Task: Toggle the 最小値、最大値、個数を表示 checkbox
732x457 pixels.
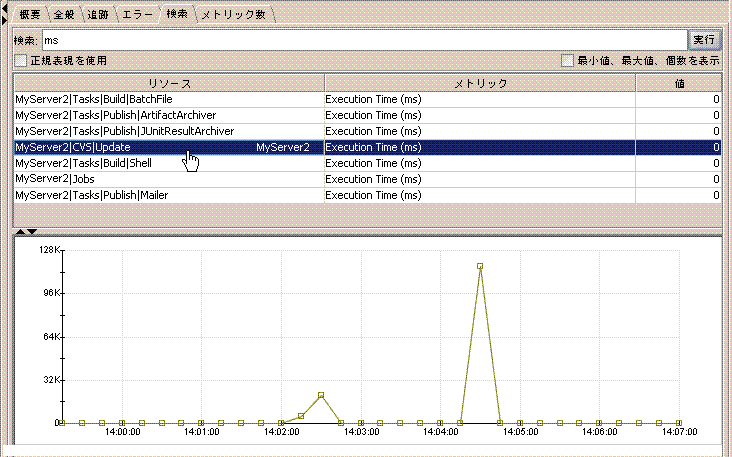Action: pos(567,61)
